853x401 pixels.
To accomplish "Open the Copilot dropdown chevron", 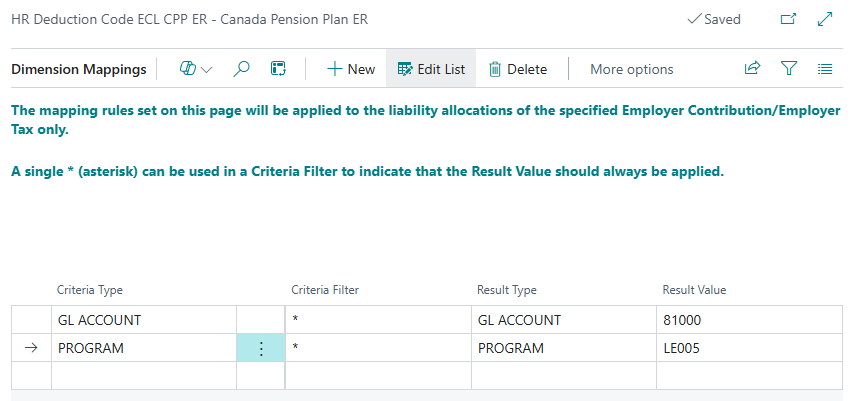I will coord(207,69).
